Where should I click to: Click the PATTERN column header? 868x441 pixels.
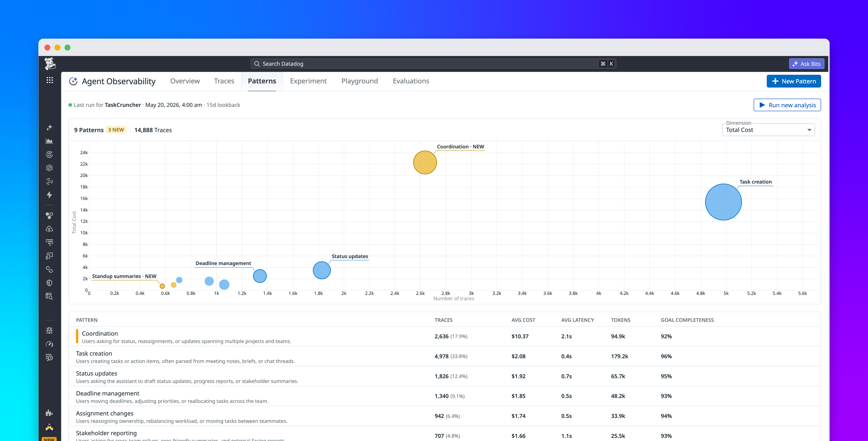pos(87,320)
